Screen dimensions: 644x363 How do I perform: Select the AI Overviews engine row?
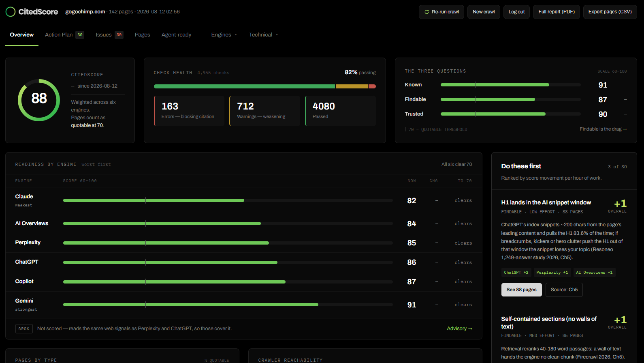tap(244, 223)
